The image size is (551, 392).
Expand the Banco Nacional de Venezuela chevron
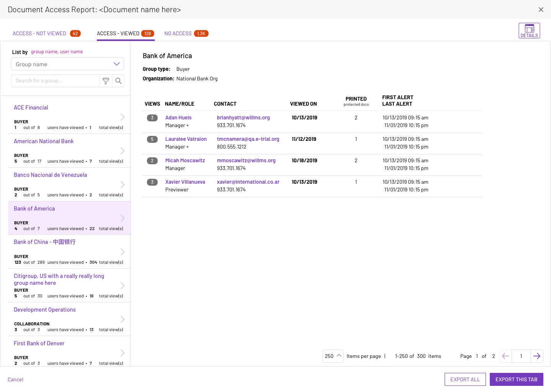pyautogui.click(x=122, y=184)
